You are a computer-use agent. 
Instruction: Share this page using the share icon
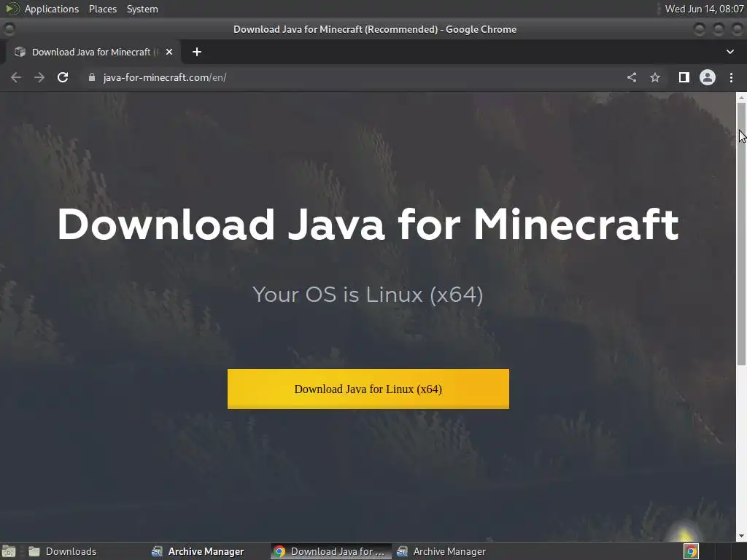(632, 77)
